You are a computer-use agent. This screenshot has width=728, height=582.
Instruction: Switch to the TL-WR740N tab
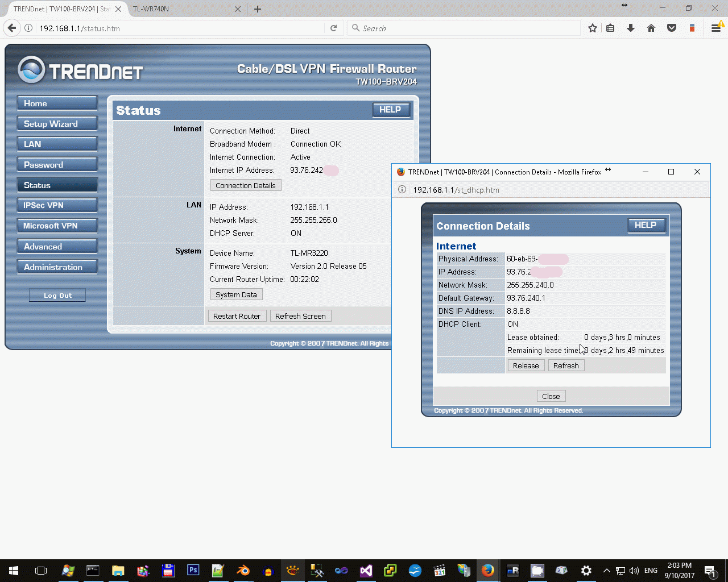point(185,9)
